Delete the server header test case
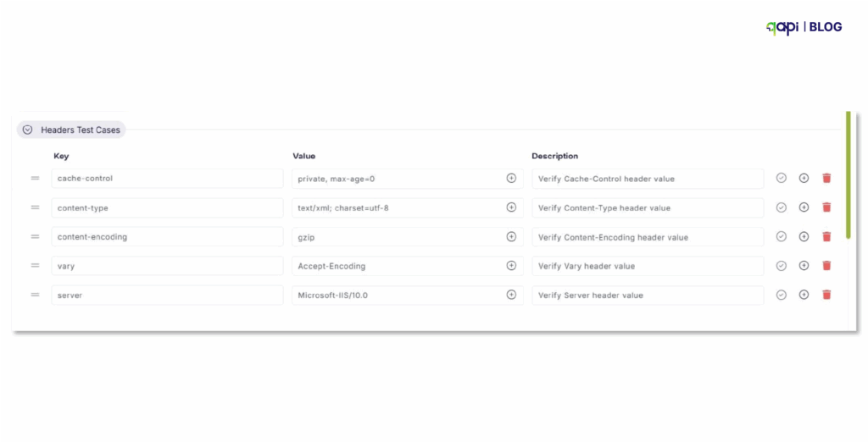 pyautogui.click(x=826, y=295)
